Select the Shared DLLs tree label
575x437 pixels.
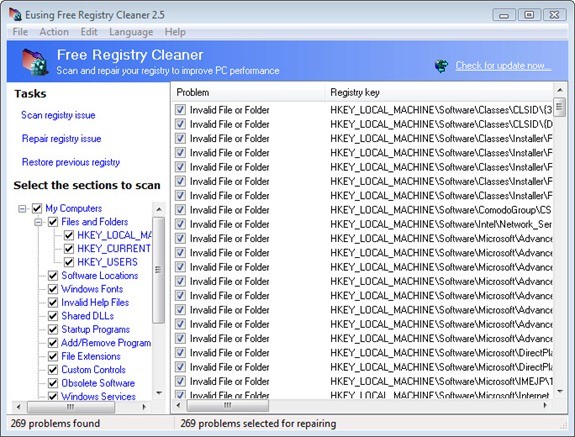[x=88, y=316]
